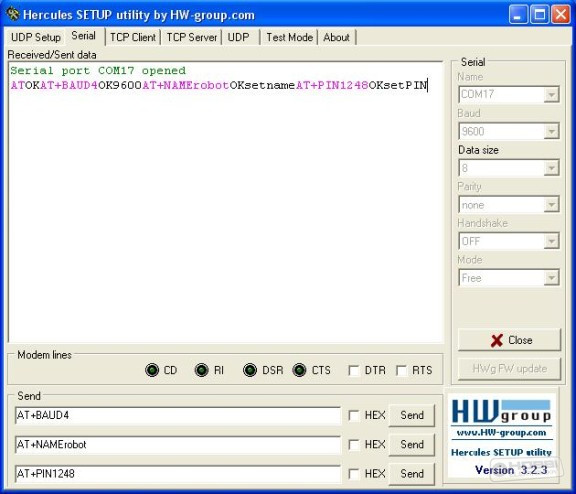Minimize the Hercules window

click(518, 15)
